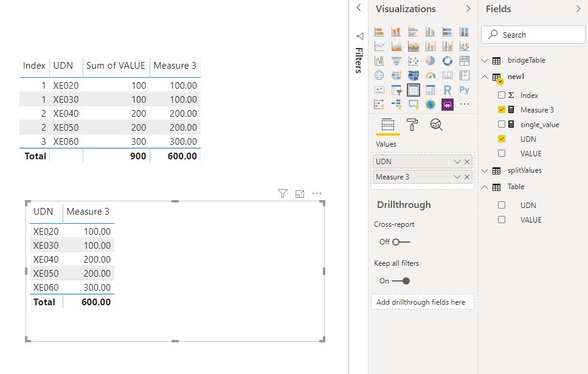Pick the Map globe visual

tap(379, 75)
